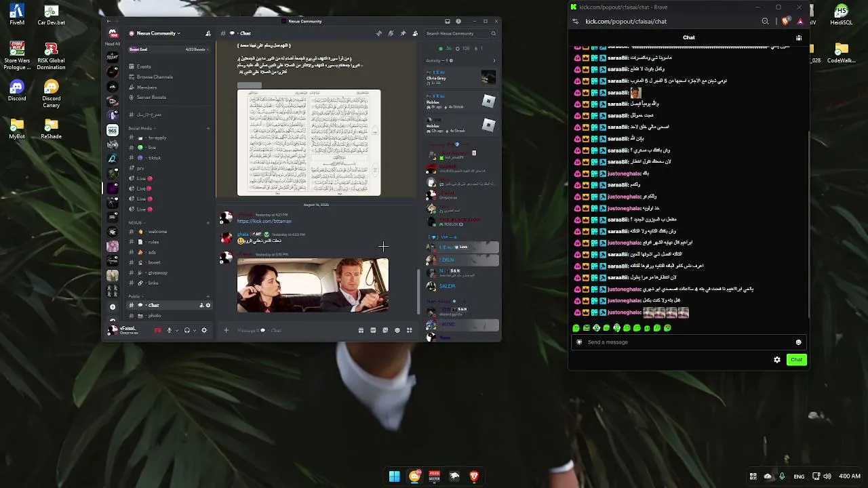Click invite people icon beside server name

coord(208,33)
